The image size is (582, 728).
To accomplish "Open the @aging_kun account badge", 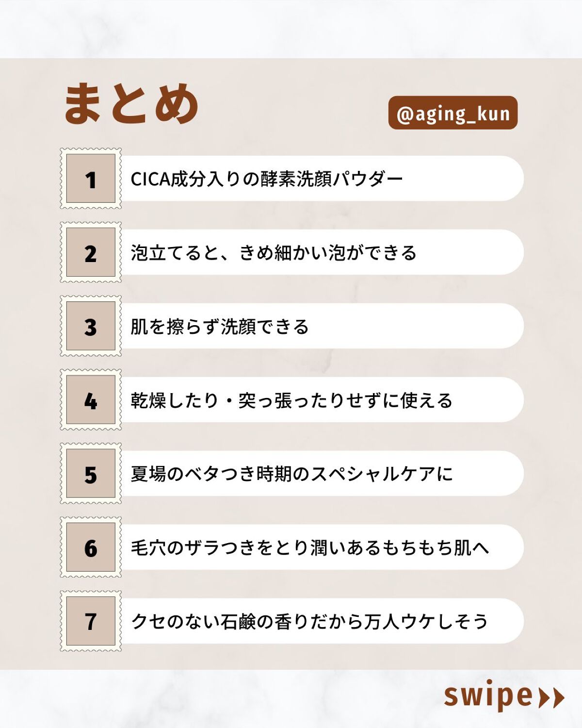I will 453,113.
